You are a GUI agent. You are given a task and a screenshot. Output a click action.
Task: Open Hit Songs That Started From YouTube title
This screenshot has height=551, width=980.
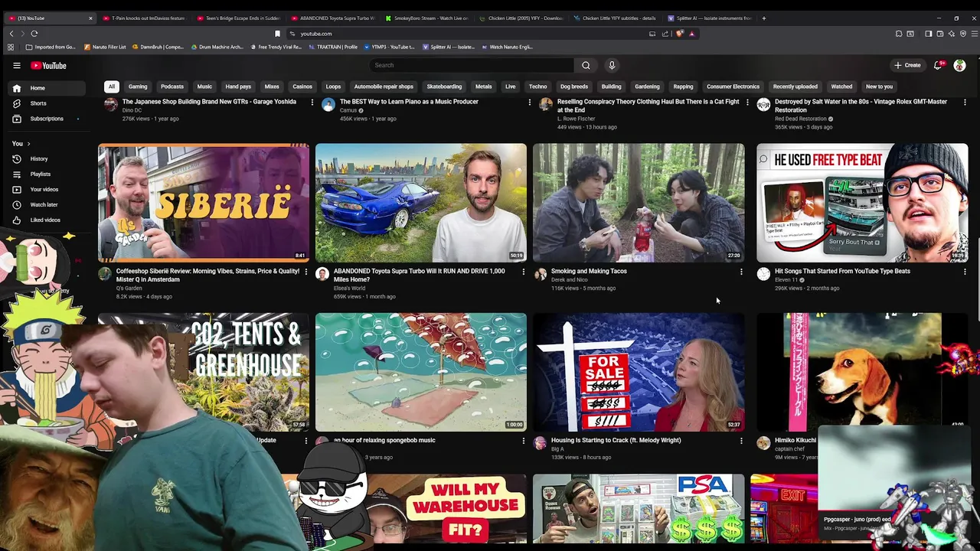click(842, 271)
